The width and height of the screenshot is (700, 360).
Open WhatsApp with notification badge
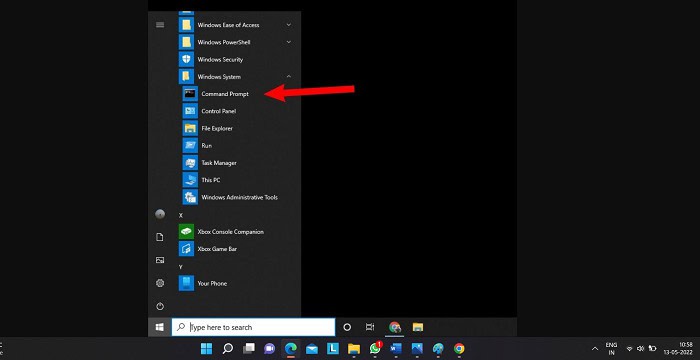pyautogui.click(x=375, y=348)
